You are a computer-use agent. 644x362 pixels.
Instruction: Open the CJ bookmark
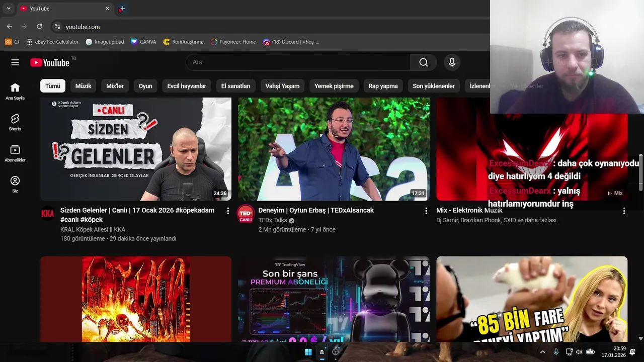click(x=13, y=42)
